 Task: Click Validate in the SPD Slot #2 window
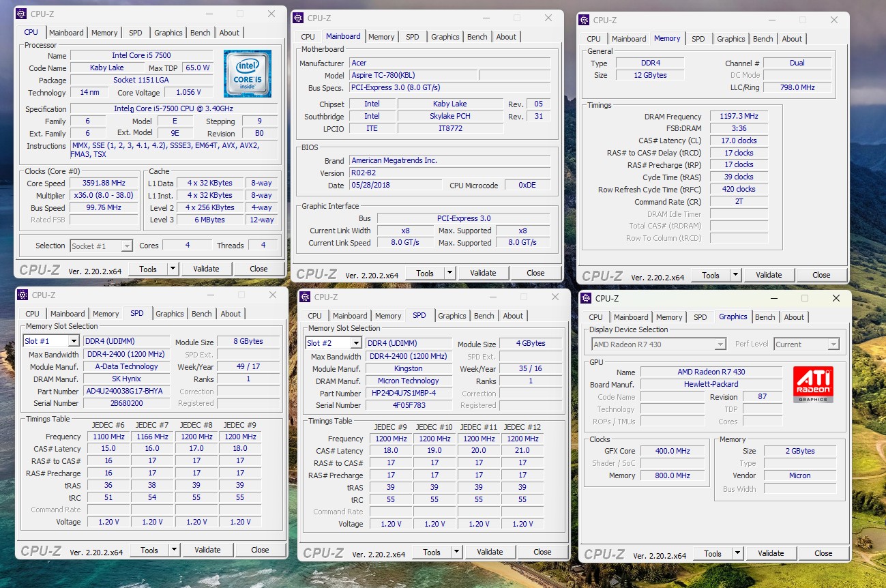[490, 552]
